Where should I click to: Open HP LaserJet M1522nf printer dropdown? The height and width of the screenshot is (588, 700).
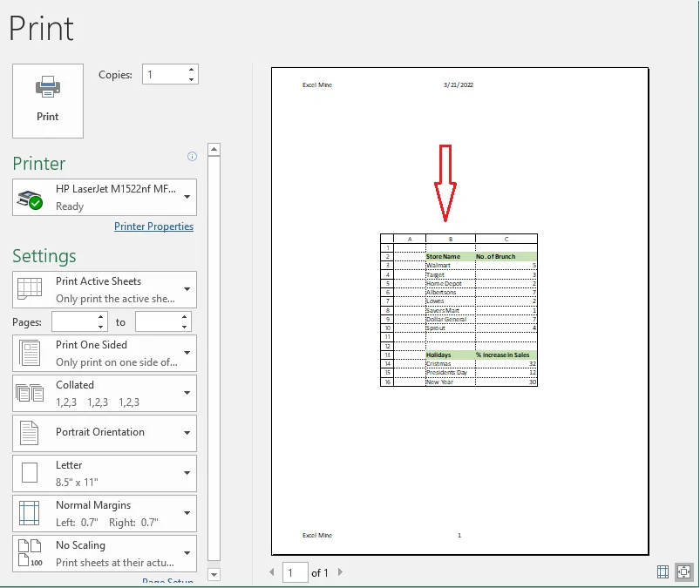coord(105,197)
